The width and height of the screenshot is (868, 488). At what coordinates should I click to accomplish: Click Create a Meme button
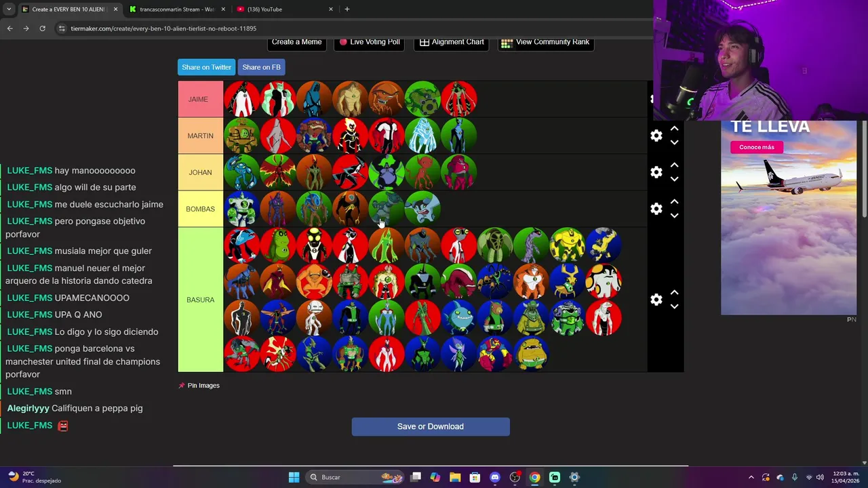coord(296,42)
